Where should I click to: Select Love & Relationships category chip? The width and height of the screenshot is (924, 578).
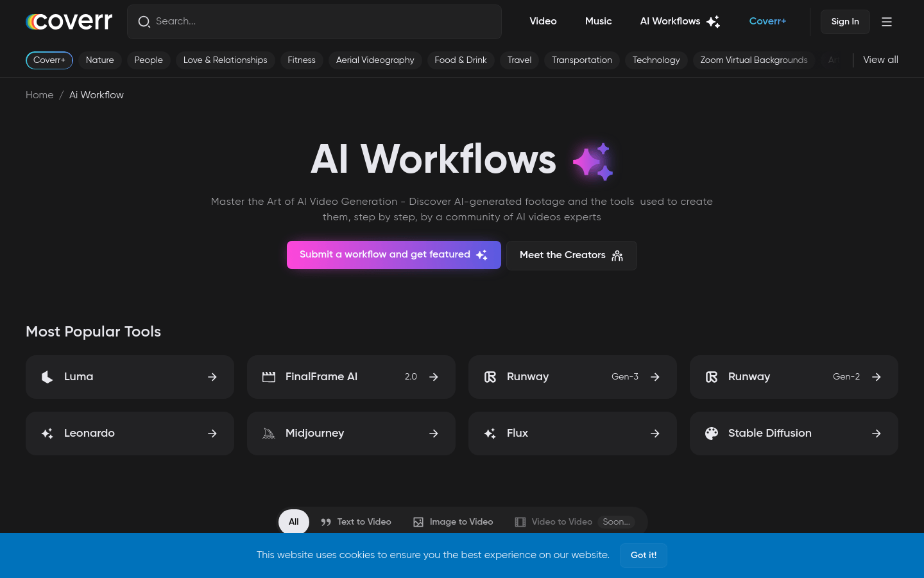[225, 60]
